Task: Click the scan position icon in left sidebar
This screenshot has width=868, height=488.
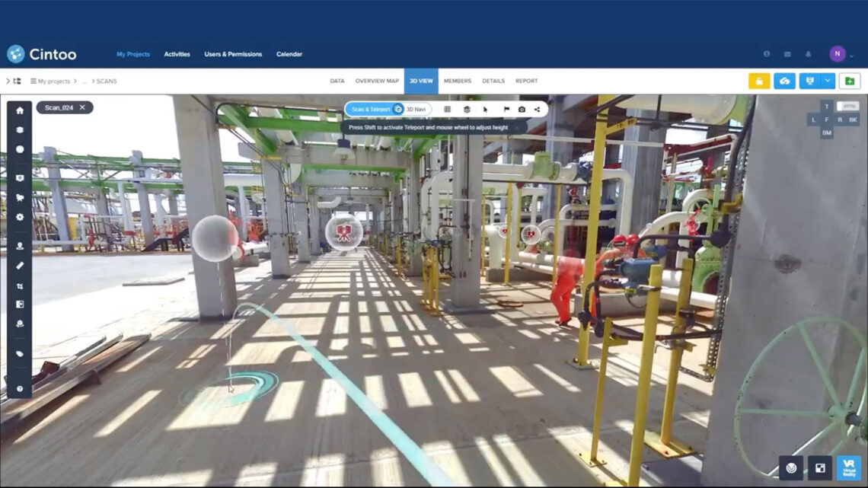Action: pos(20,324)
